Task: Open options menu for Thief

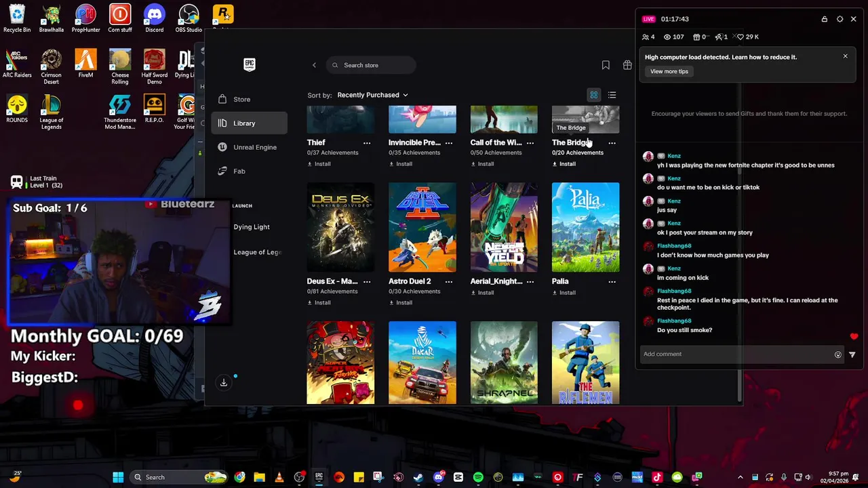Action: point(367,143)
